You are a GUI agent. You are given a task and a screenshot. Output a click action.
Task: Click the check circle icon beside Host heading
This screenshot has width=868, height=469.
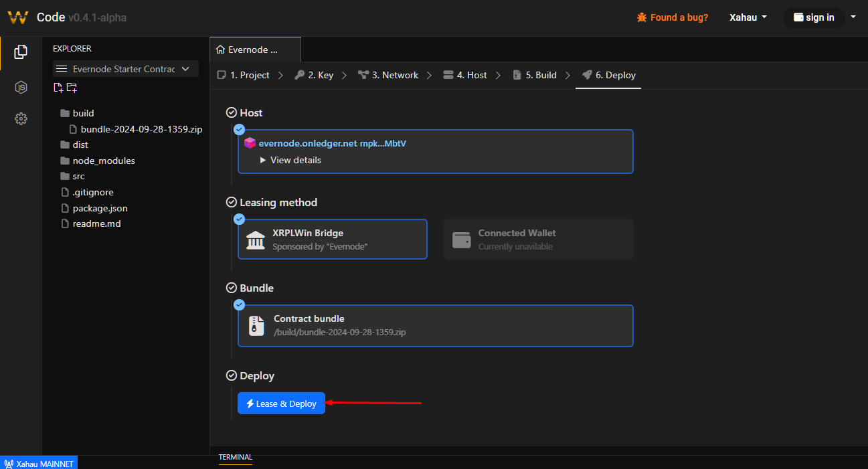click(x=232, y=112)
